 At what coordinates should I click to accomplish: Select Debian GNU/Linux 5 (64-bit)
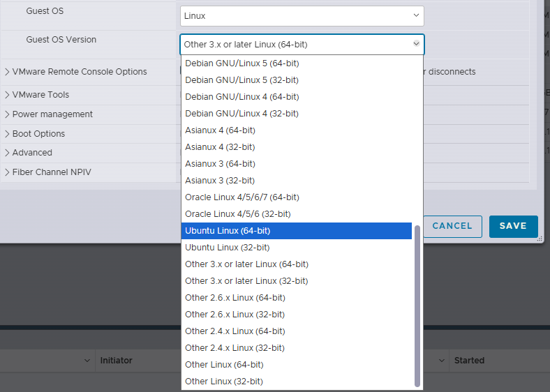[x=297, y=63]
